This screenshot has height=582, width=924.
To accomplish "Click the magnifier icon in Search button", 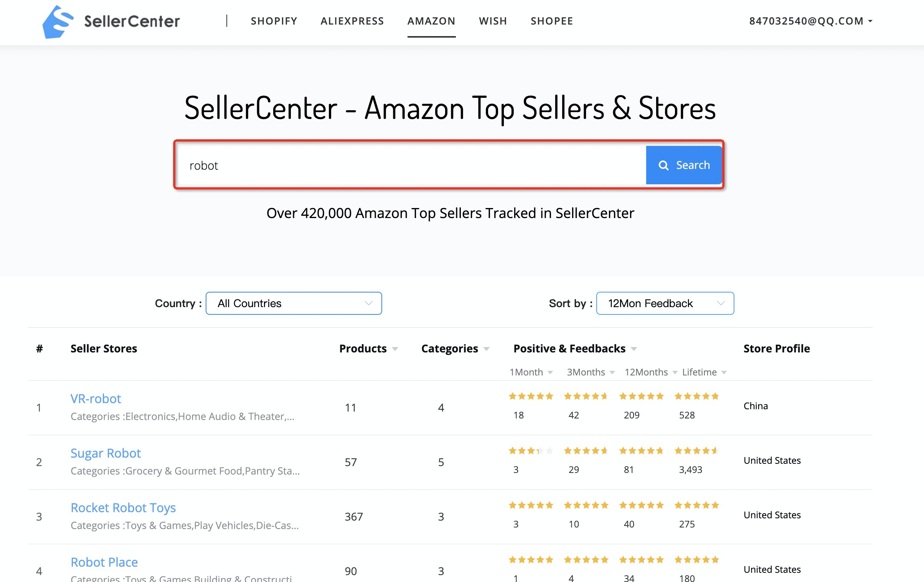I will 663,165.
